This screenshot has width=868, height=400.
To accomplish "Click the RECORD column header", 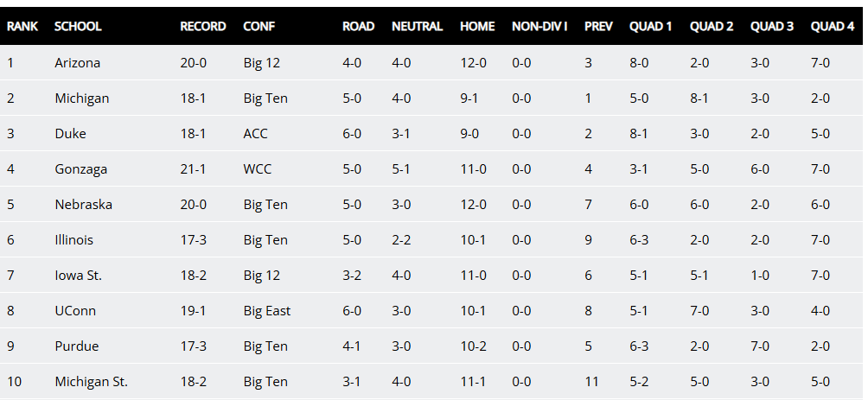I will pyautogui.click(x=203, y=27).
